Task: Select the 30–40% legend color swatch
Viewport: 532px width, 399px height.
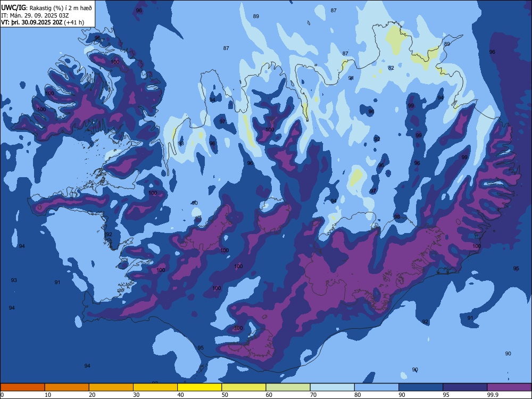Action: [x=155, y=387]
